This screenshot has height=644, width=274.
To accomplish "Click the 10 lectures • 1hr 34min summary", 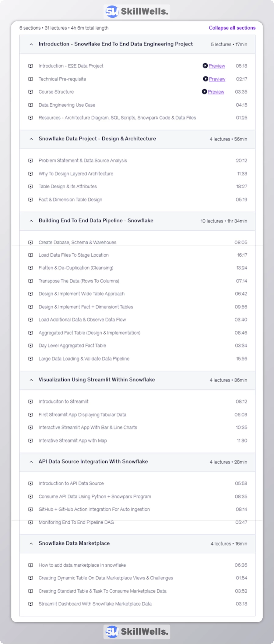I will click(224, 221).
